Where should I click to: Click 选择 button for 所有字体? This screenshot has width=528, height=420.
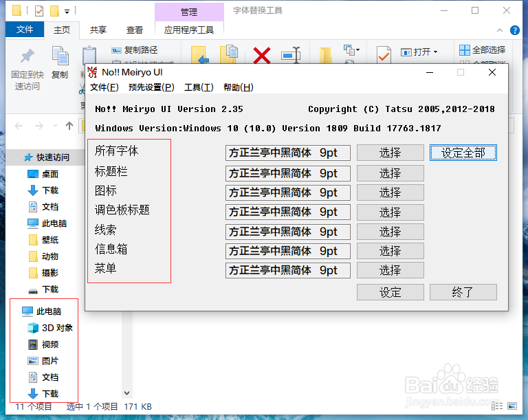[x=390, y=153]
